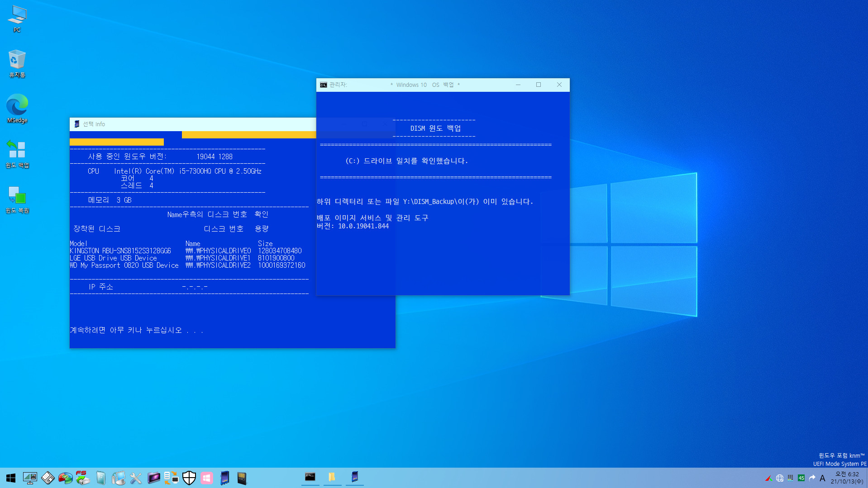Switch to the running SD card app taskbar item
Screen dimensions: 868x488
[355, 477]
